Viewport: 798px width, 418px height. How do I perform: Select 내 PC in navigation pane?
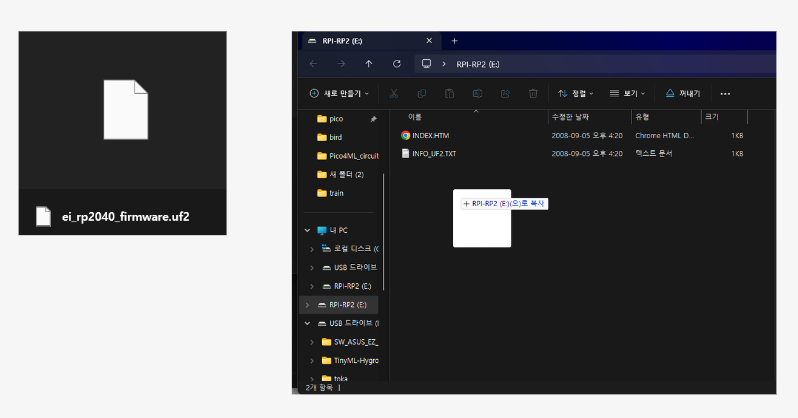[338, 230]
